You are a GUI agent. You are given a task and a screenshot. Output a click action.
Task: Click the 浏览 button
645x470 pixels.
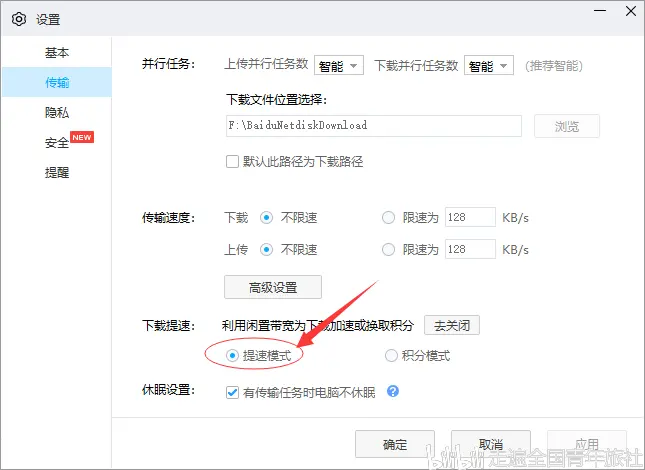point(567,126)
